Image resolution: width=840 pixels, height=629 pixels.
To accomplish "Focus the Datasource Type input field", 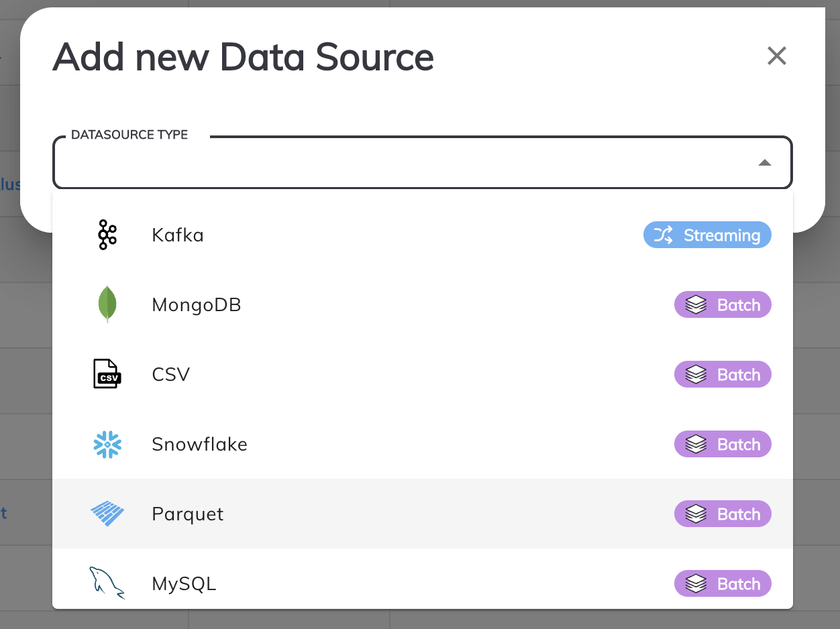I will (x=403, y=163).
